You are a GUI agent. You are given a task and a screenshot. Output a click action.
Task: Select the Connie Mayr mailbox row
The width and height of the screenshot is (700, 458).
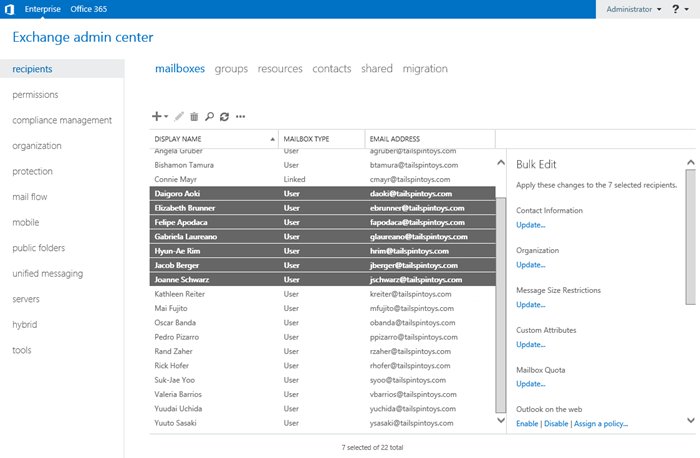click(322, 179)
